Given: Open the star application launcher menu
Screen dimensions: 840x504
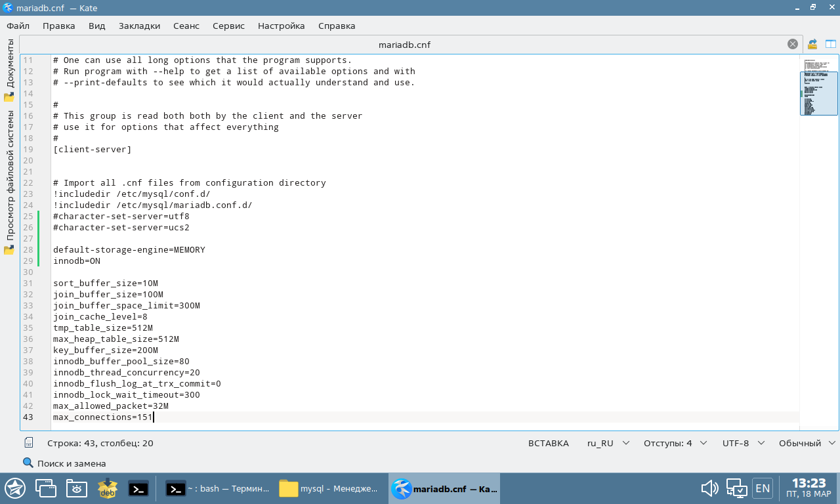Looking at the screenshot, I should 15,488.
